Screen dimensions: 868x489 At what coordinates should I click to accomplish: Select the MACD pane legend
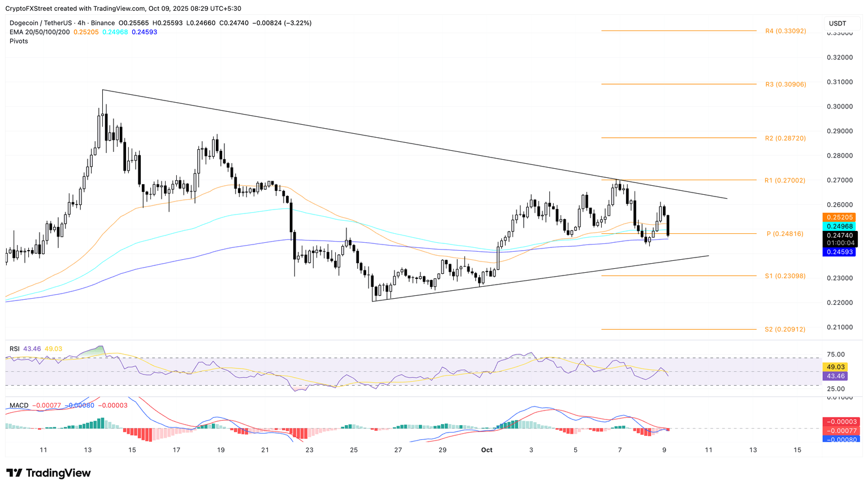point(17,404)
